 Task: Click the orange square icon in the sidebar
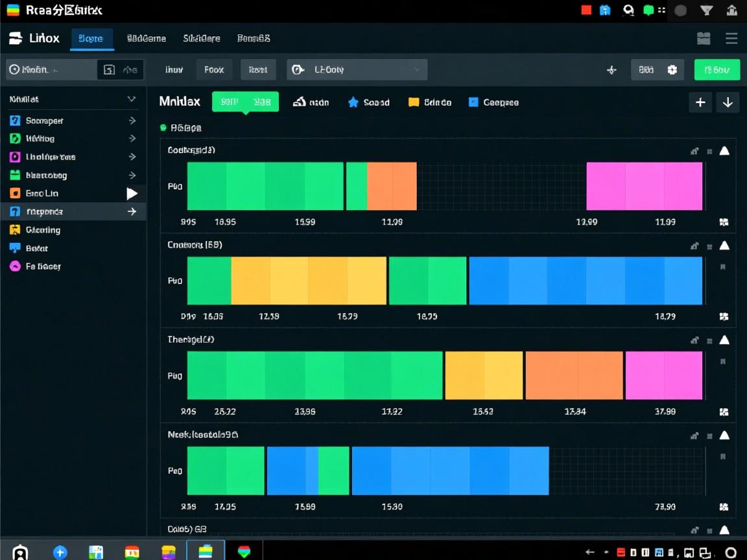pyautogui.click(x=15, y=193)
